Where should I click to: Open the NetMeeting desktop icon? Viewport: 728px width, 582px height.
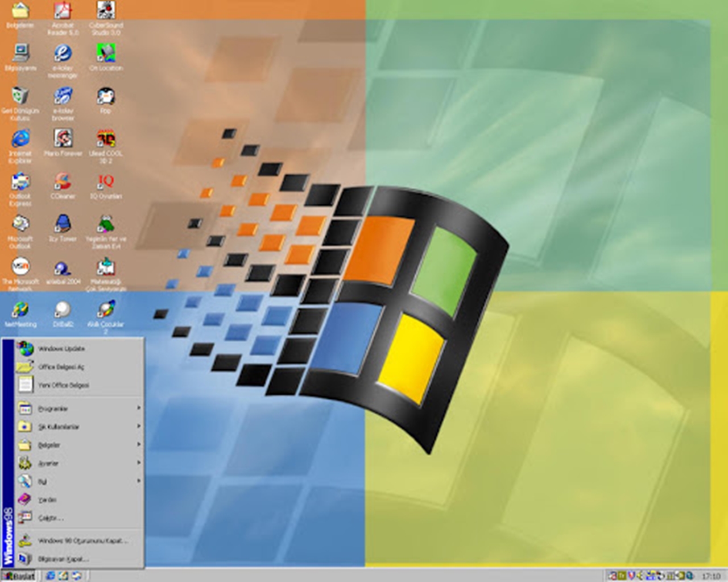tap(20, 309)
